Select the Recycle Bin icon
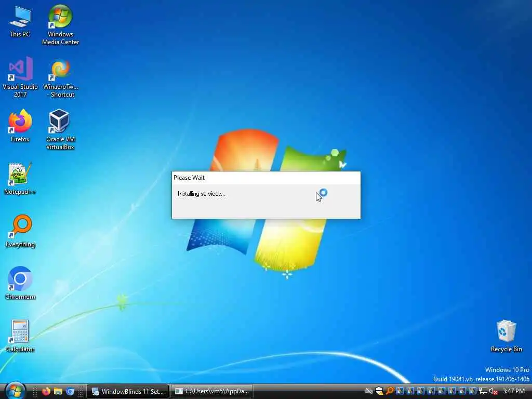Screen dimensions: 532x399 pyautogui.click(x=506, y=336)
